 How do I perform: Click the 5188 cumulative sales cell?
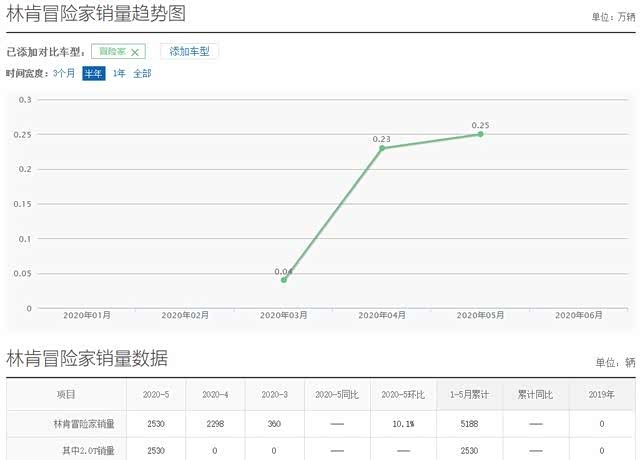coord(469,424)
